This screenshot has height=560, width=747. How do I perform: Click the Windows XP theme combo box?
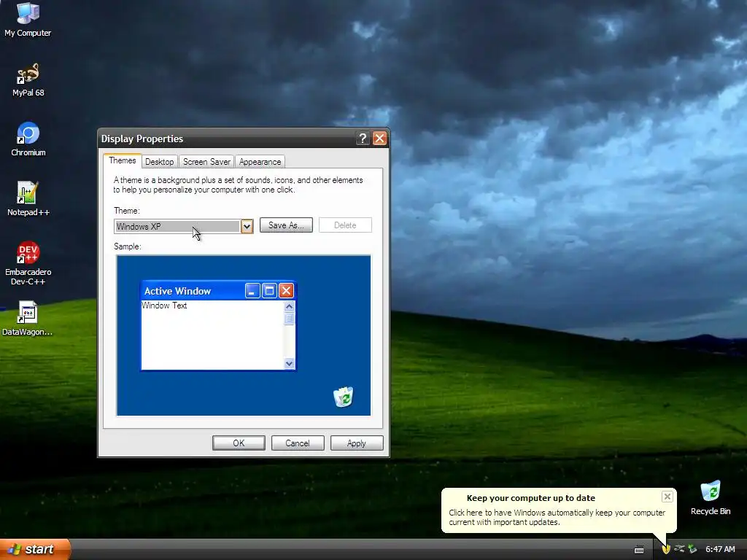point(183,226)
